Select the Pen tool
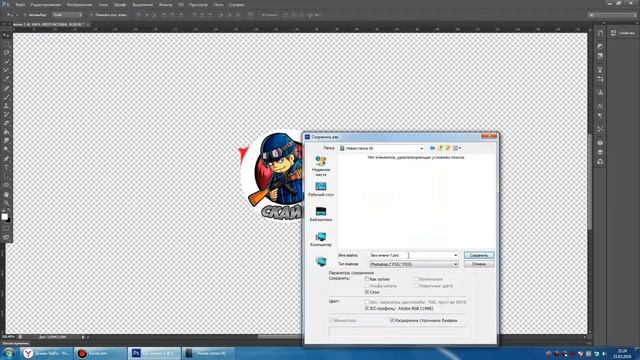This screenshot has width=640, height=360. point(6,158)
